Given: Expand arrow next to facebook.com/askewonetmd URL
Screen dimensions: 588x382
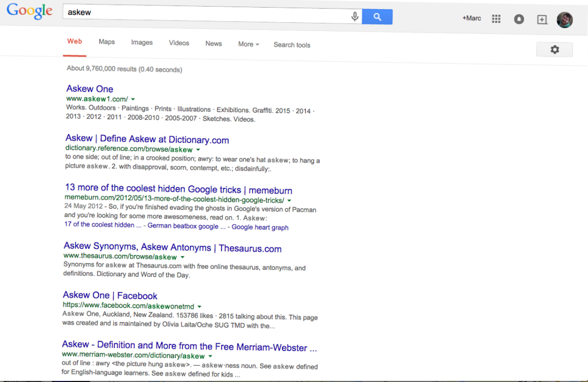Looking at the screenshot, I should pyautogui.click(x=199, y=307).
